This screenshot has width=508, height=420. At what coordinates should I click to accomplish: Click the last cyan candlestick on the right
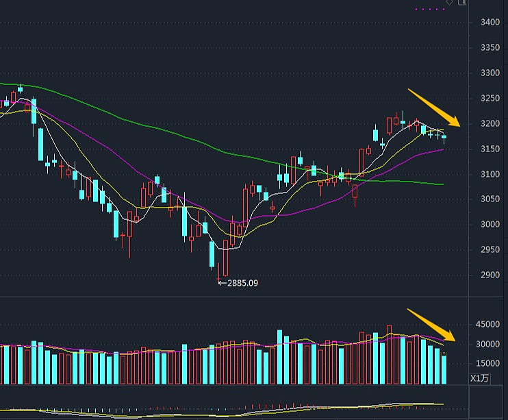(444, 138)
